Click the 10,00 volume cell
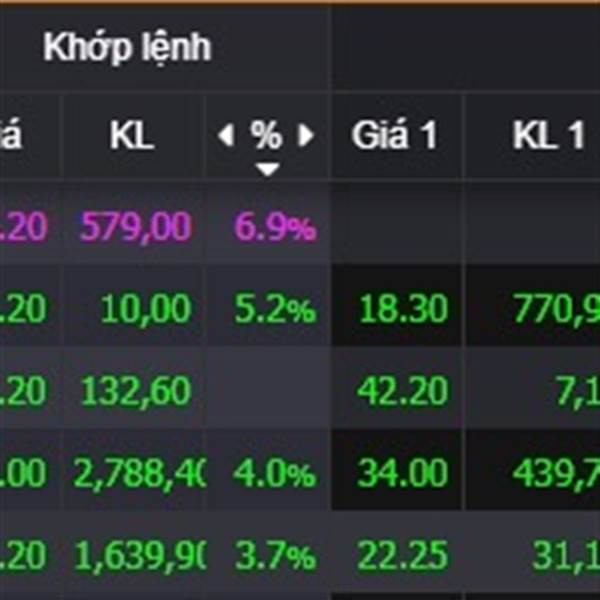 tap(146, 309)
